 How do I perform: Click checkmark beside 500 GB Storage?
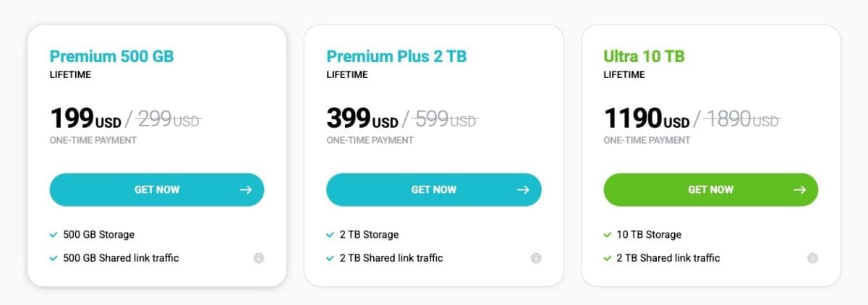(54, 235)
